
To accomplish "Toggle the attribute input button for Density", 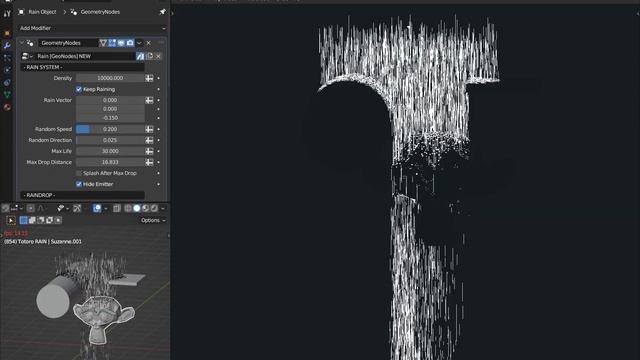I will pyautogui.click(x=149, y=78).
